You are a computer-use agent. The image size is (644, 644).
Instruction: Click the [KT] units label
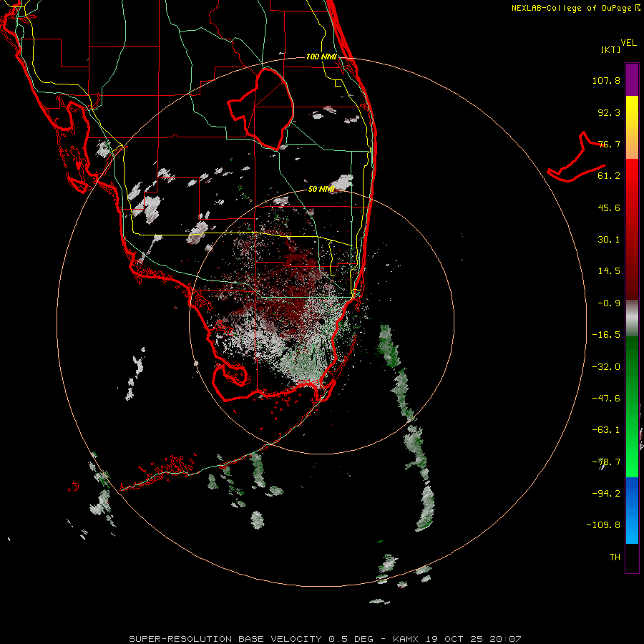(x=610, y=49)
